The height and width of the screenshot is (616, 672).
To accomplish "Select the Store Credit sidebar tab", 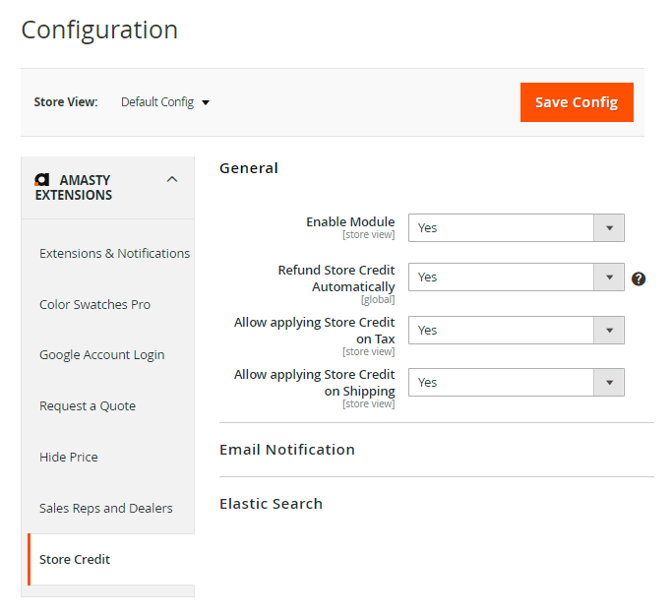I will (75, 560).
